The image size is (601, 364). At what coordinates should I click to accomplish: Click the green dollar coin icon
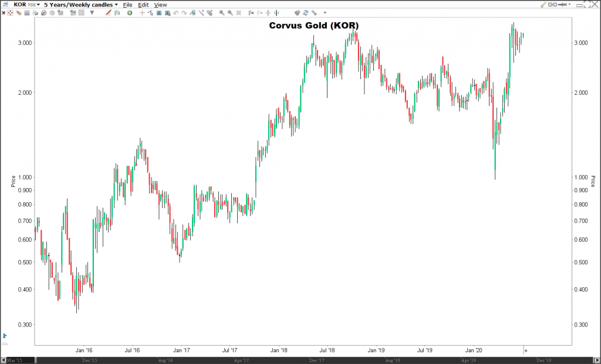(130, 13)
